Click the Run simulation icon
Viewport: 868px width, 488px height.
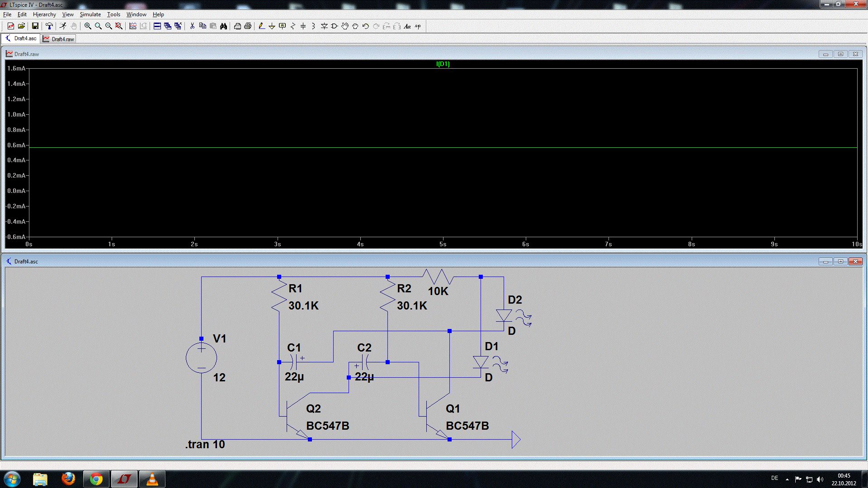(63, 26)
